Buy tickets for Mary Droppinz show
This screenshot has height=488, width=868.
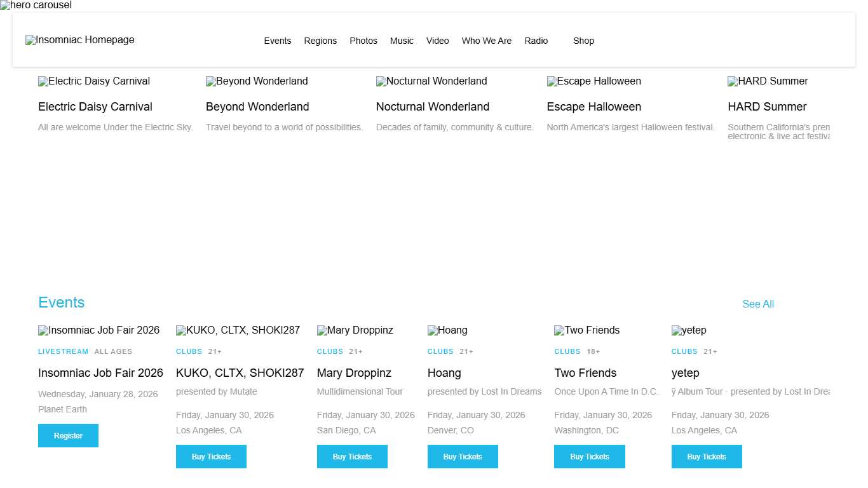click(x=352, y=457)
